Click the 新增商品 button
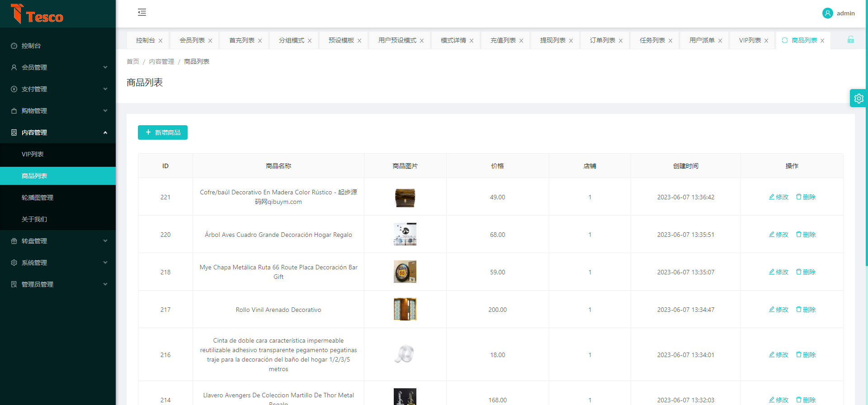Viewport: 868px width, 405px height. tap(163, 132)
